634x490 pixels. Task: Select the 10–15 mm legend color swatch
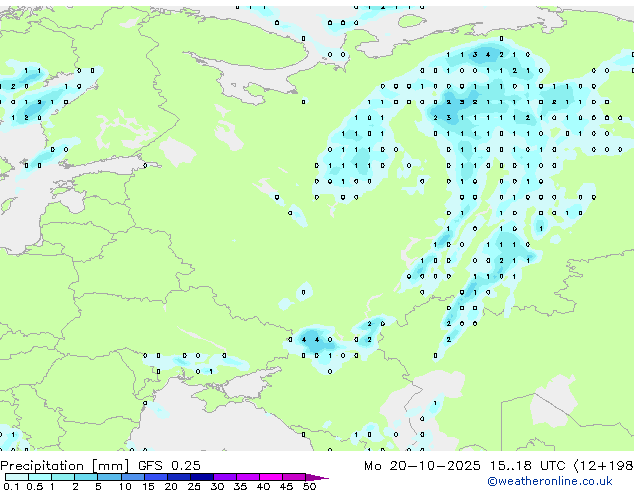(133, 477)
